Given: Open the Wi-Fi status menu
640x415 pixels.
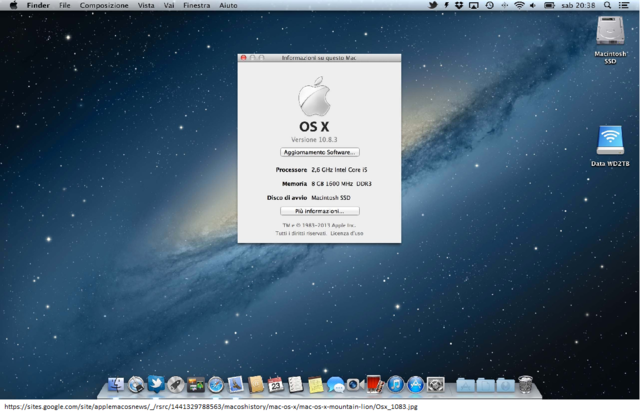Looking at the screenshot, I should click(519, 5).
